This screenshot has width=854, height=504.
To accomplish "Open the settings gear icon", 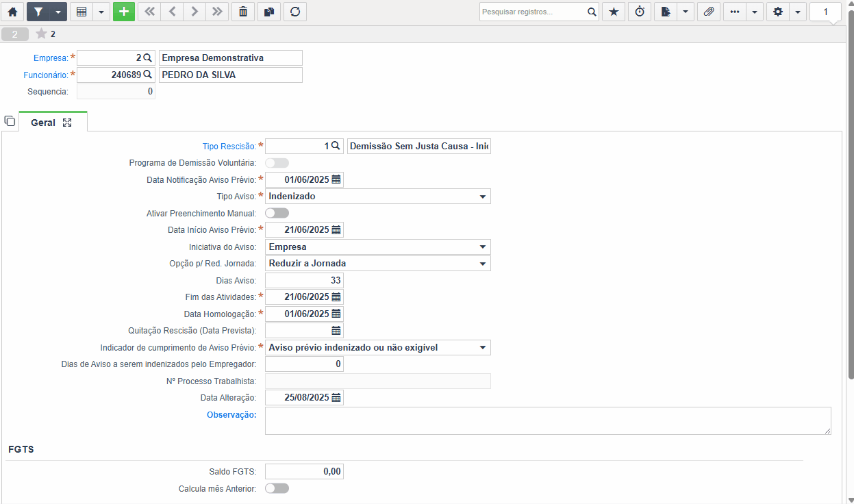I will [778, 12].
